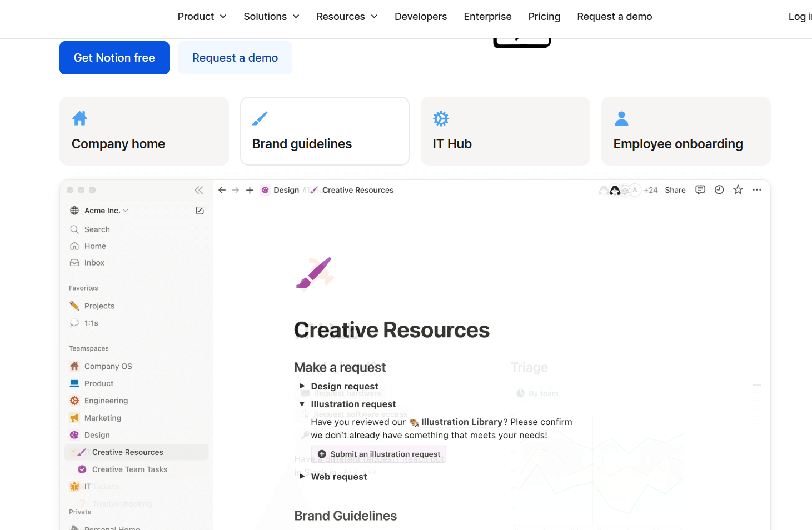Open the Solutions dropdown menu
Screen dimensions: 812x530
click(x=272, y=17)
